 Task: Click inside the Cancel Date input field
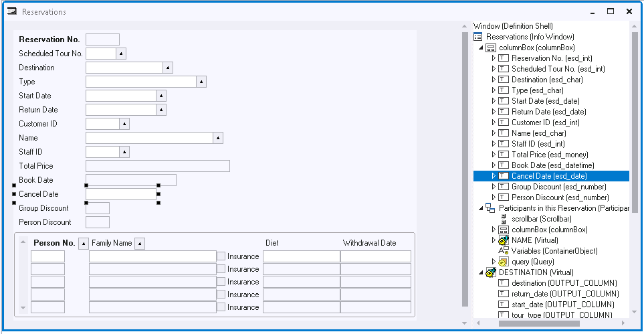click(x=120, y=194)
